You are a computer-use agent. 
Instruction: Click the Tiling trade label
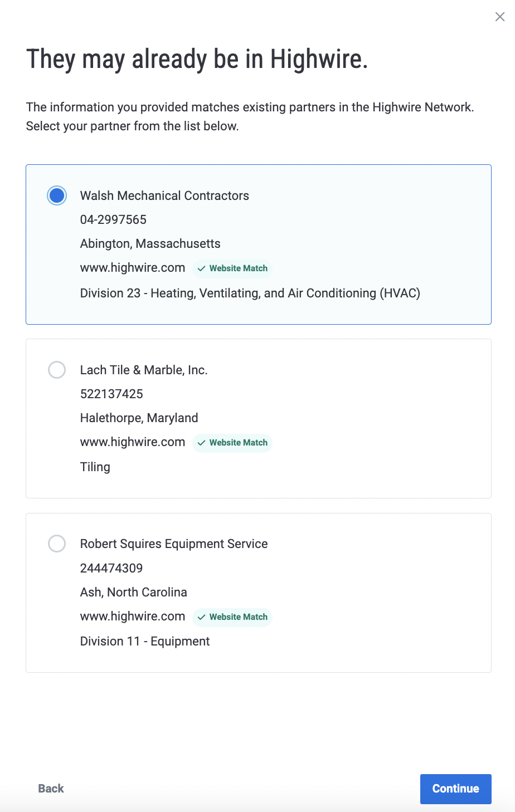tap(95, 467)
